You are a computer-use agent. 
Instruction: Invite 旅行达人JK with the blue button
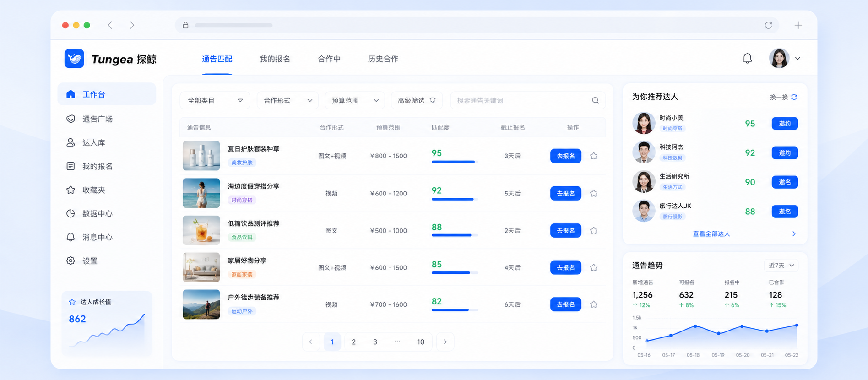point(785,211)
